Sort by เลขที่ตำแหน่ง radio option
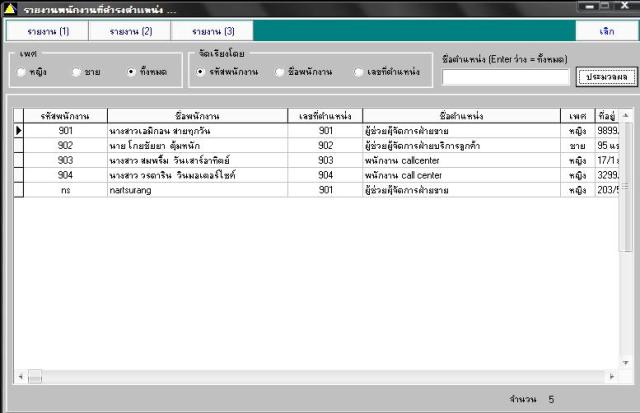The height and width of the screenshot is (413, 640). (360, 72)
